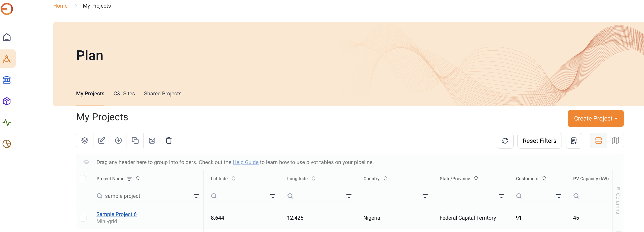Open the pulse activity icon in sidebar
This screenshot has height=232, width=644.
[x=7, y=122]
